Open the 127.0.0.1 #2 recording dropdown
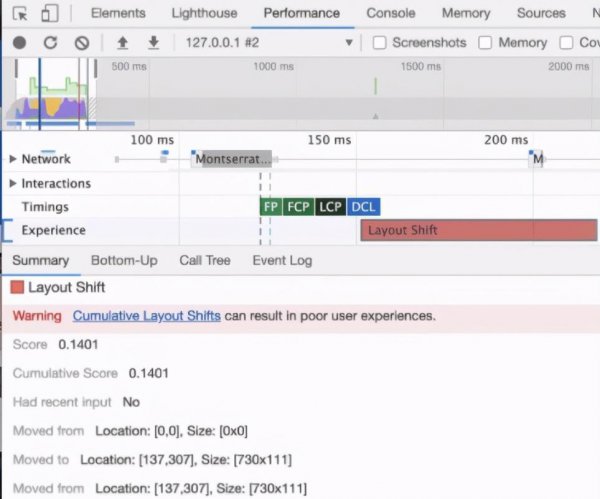Image resolution: width=600 pixels, height=499 pixels. click(x=348, y=43)
